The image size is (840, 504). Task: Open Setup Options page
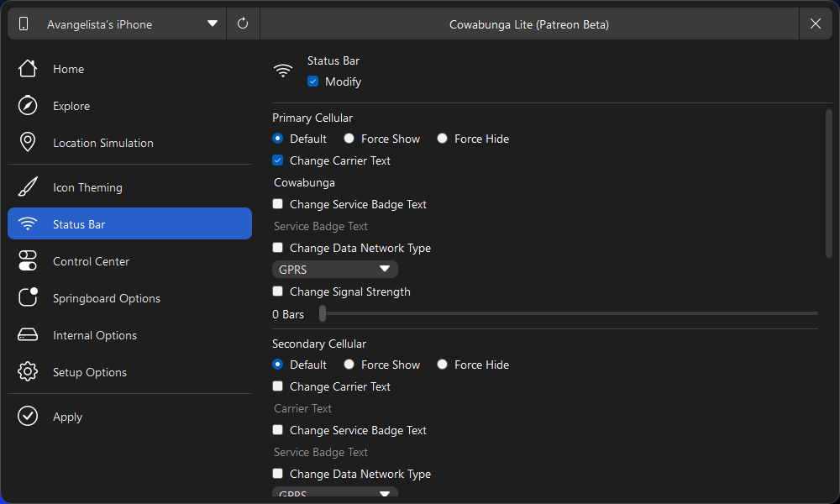point(129,372)
